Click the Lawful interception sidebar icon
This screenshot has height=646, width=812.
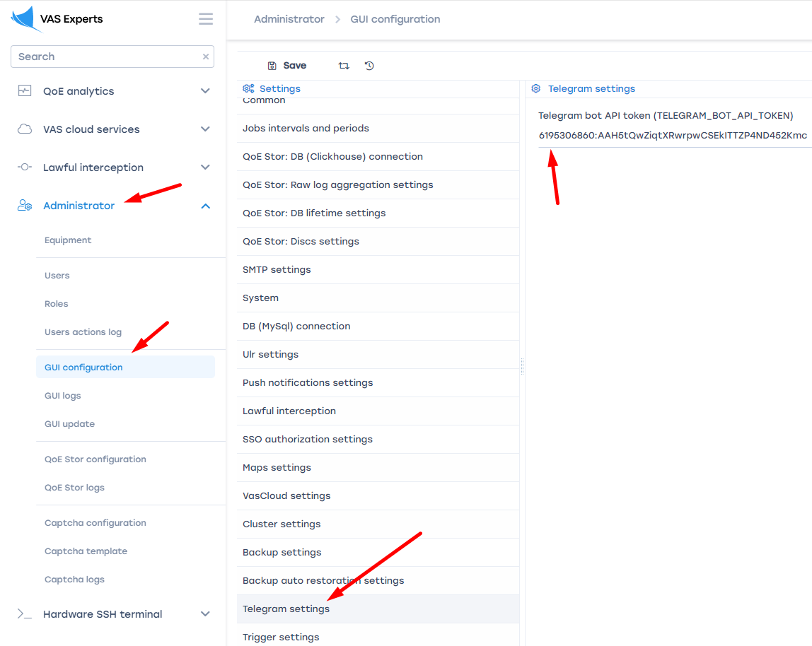click(x=25, y=168)
